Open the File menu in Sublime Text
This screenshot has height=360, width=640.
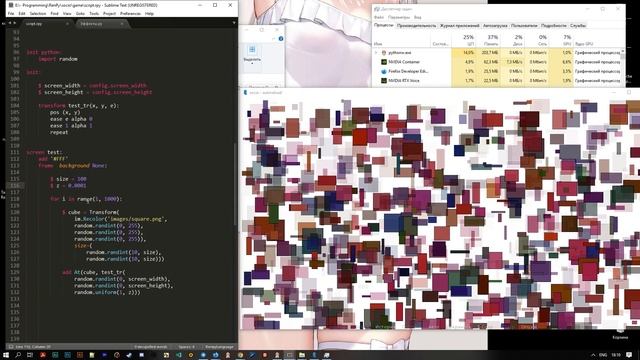11,13
